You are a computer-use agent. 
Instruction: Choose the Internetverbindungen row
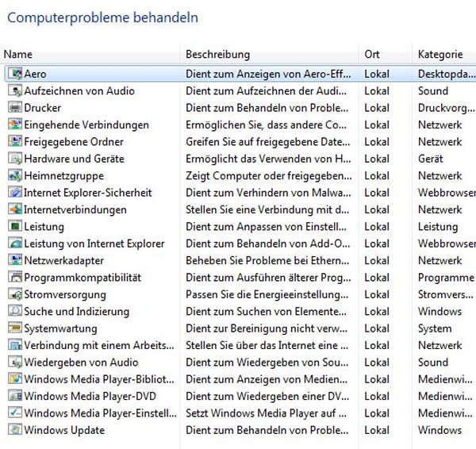click(x=240, y=209)
